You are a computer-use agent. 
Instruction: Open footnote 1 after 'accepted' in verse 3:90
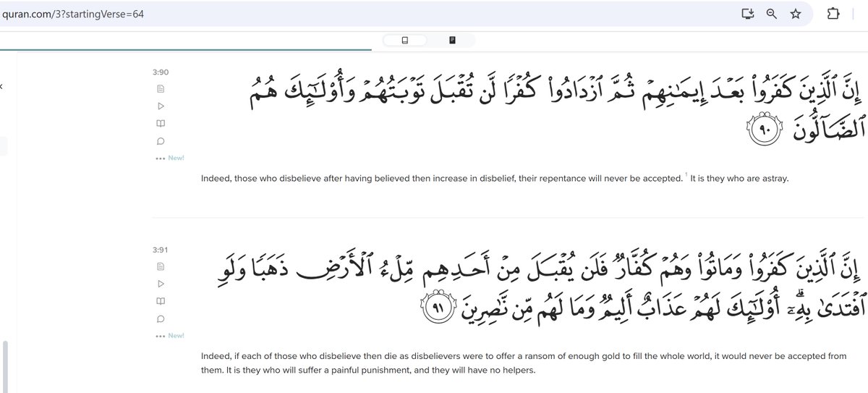(x=685, y=174)
